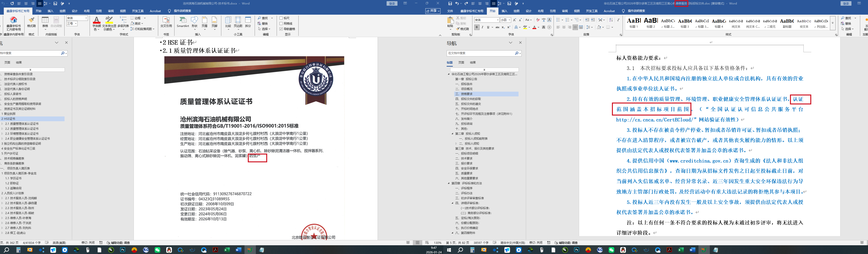The width and height of the screenshot is (868, 254).
Task: Open the 布局 tab in right Word window
Action: click(x=541, y=11)
